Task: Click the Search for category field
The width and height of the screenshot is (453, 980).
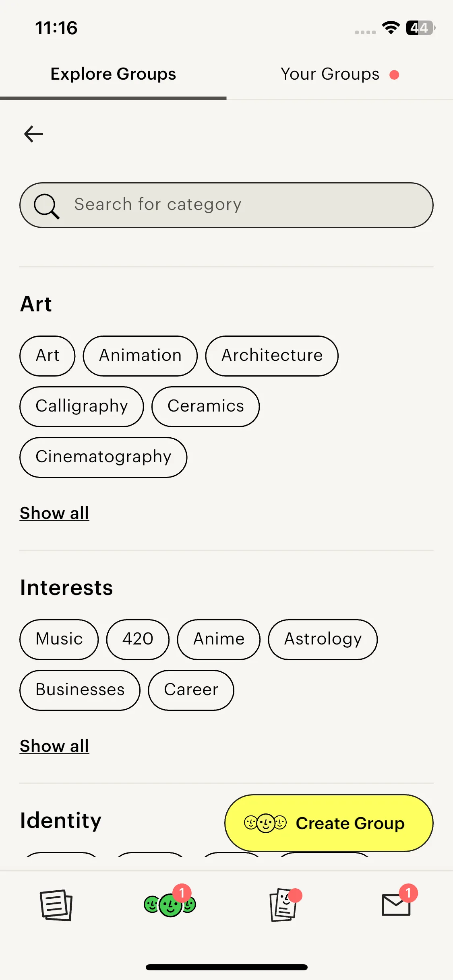Action: (x=242, y=205)
